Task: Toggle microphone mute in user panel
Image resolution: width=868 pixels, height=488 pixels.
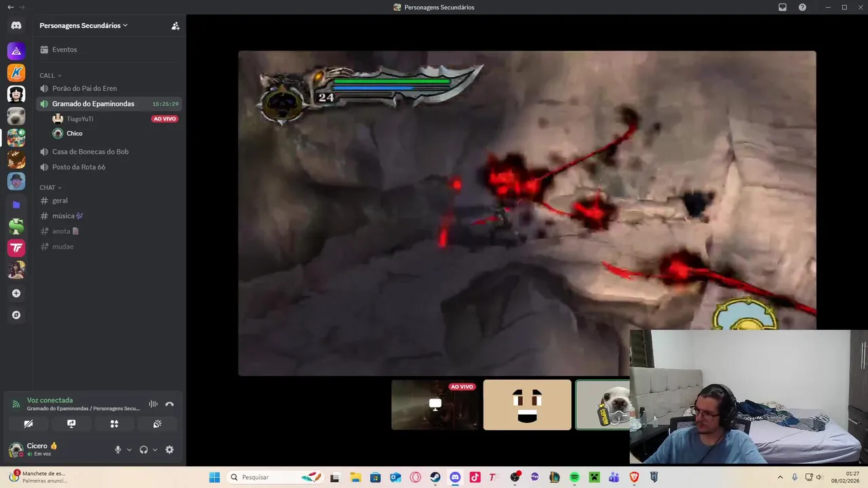Action: (x=118, y=449)
